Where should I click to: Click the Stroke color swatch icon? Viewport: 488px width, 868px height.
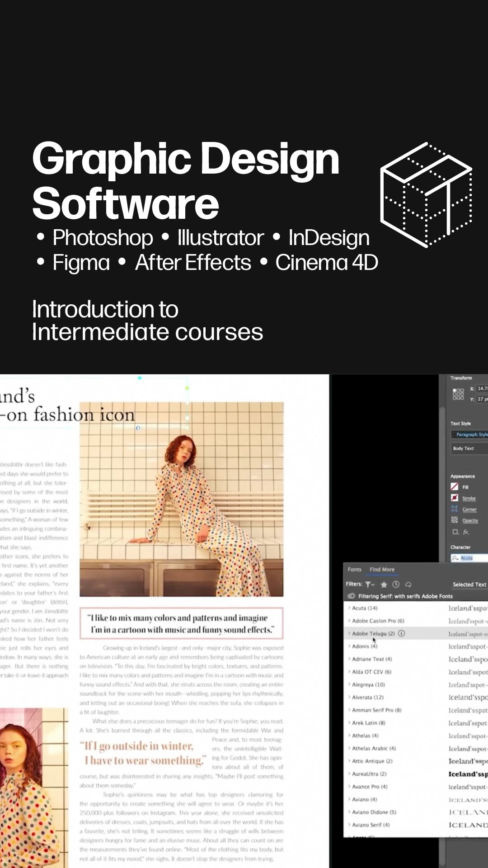(455, 498)
